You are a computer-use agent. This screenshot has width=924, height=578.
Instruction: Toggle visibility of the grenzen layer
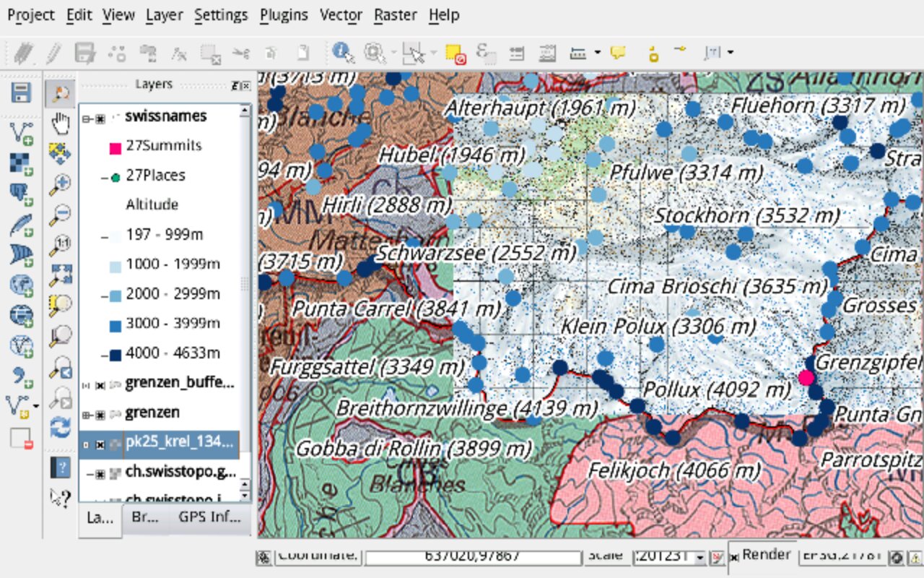[100, 414]
